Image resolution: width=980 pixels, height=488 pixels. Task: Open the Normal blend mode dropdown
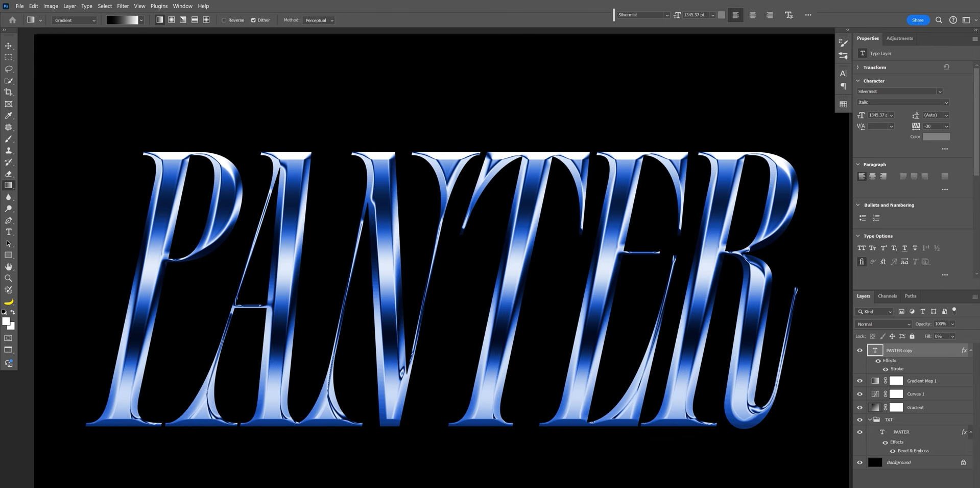click(x=883, y=324)
